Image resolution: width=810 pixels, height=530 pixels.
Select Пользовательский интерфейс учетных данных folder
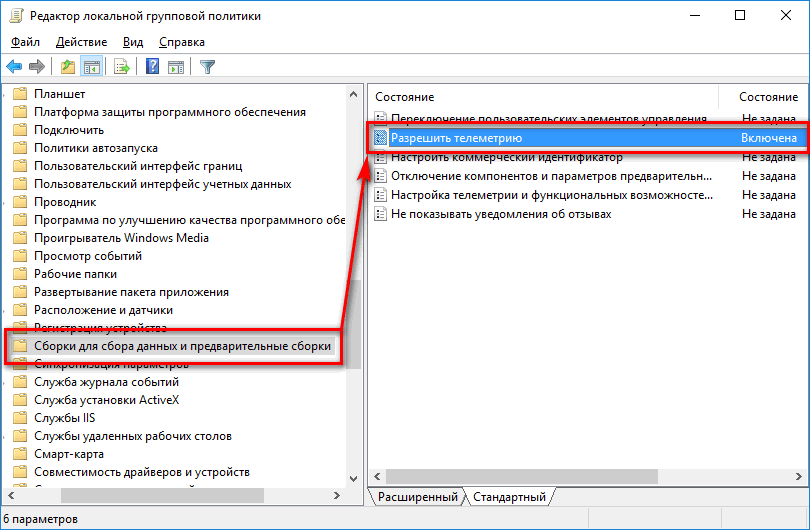click(x=163, y=184)
